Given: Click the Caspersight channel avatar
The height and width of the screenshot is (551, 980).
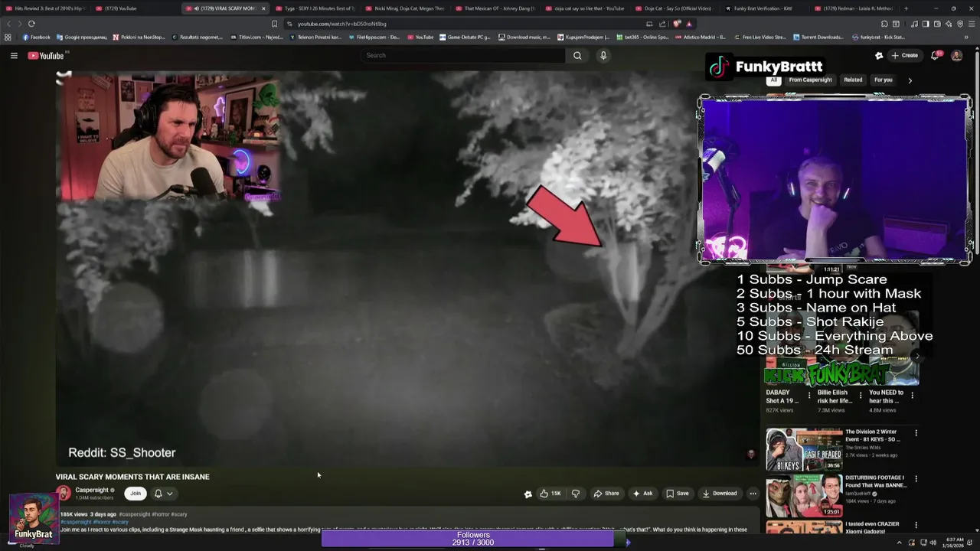Looking at the screenshot, I should (x=64, y=494).
